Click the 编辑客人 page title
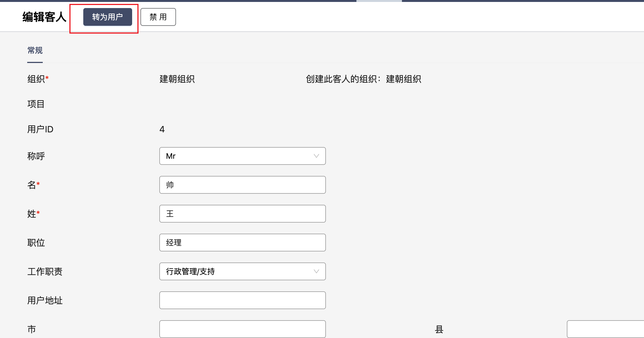 pos(44,17)
